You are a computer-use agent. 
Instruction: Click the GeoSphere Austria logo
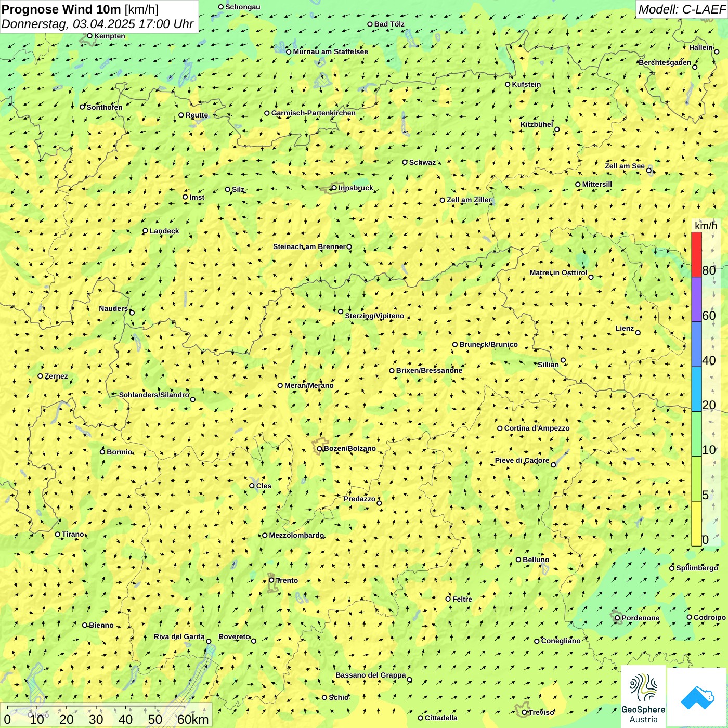point(643,697)
